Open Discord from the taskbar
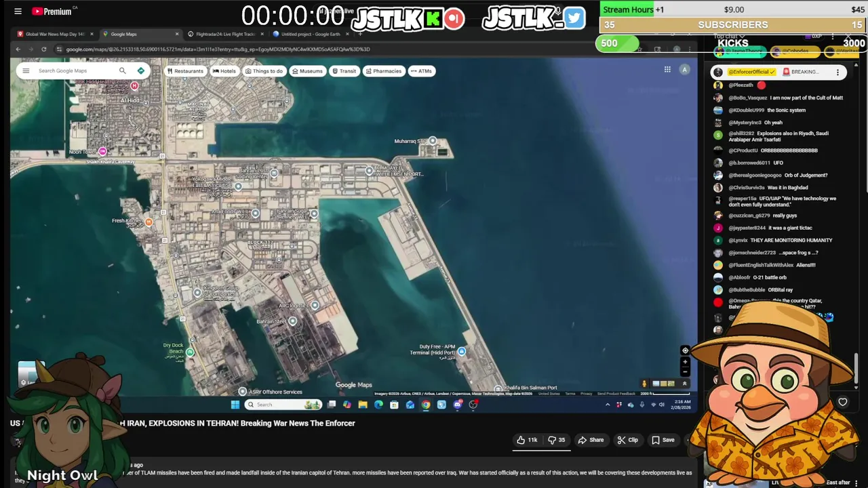The width and height of the screenshot is (868, 488). [x=458, y=405]
